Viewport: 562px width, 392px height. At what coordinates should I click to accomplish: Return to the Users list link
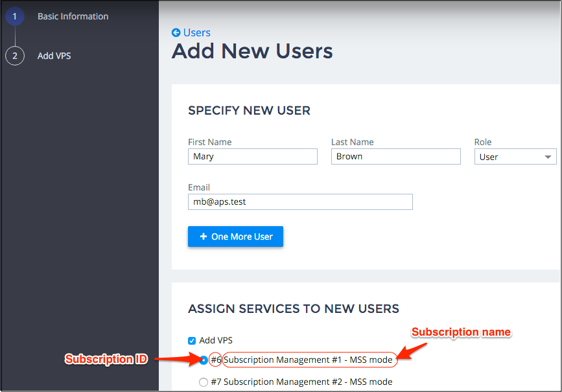[x=196, y=32]
